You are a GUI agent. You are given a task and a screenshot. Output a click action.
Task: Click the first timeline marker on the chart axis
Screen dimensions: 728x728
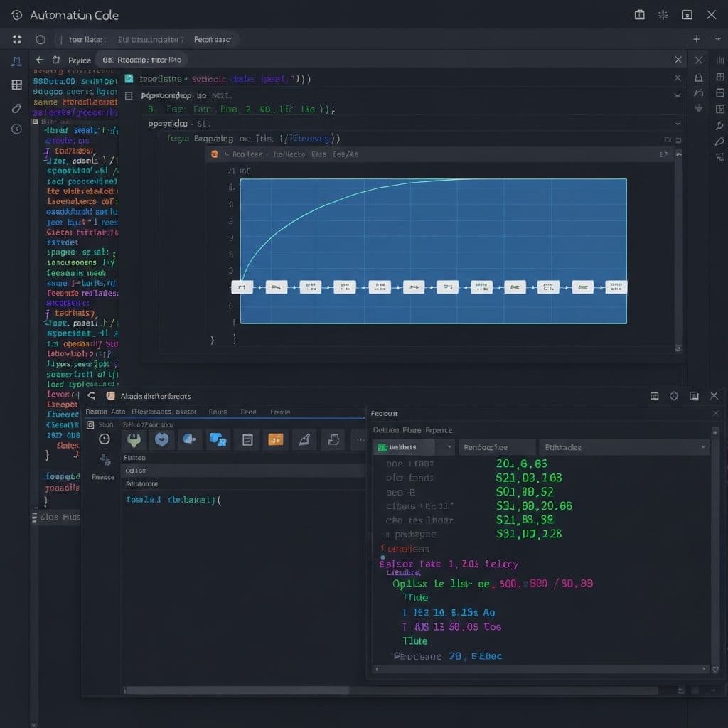tap(242, 287)
